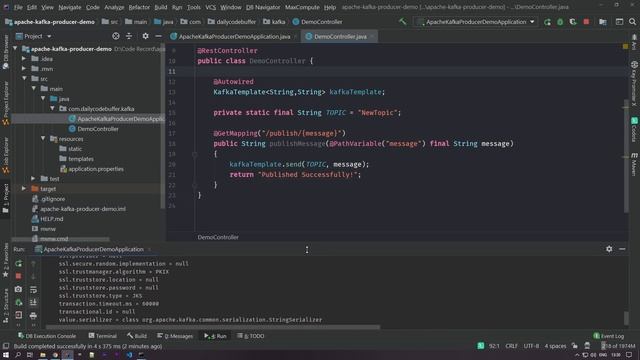Toggle the 1: Project tool window button
Image resolution: width=640 pixels, height=360 pixels.
point(5,198)
